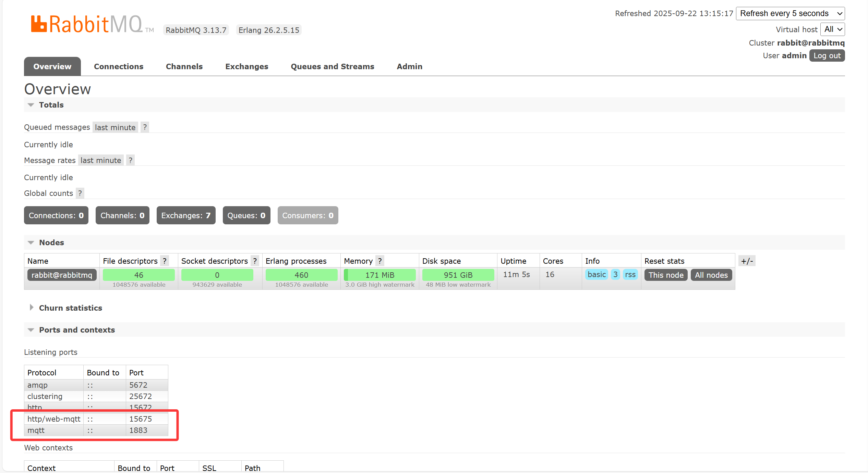This screenshot has width=868, height=473.
Task: Open node rabbit@rabbitmq details
Action: click(62, 275)
